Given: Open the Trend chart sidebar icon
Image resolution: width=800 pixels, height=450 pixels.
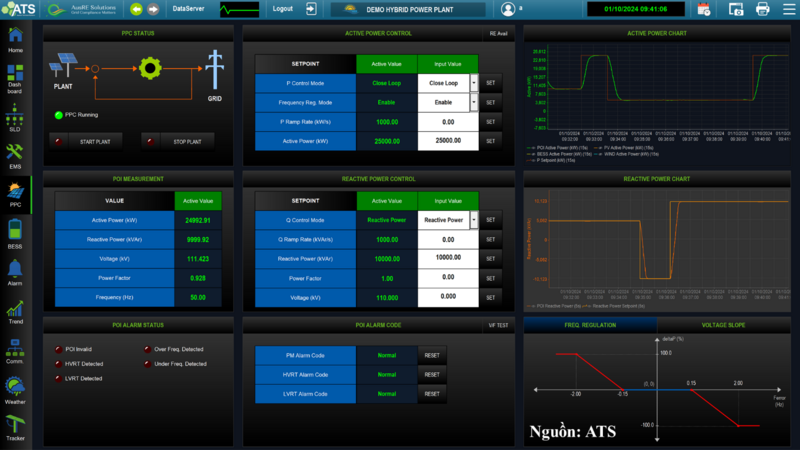Looking at the screenshot, I should pos(15,309).
